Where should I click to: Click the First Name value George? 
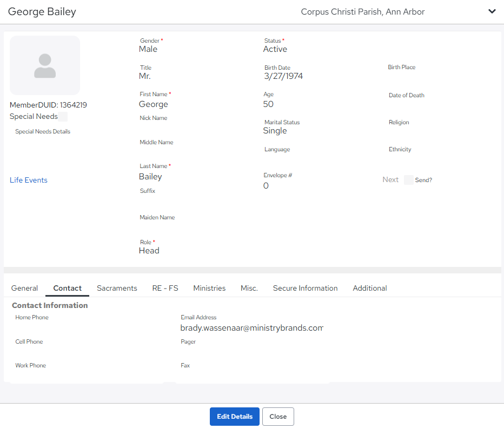click(x=154, y=104)
